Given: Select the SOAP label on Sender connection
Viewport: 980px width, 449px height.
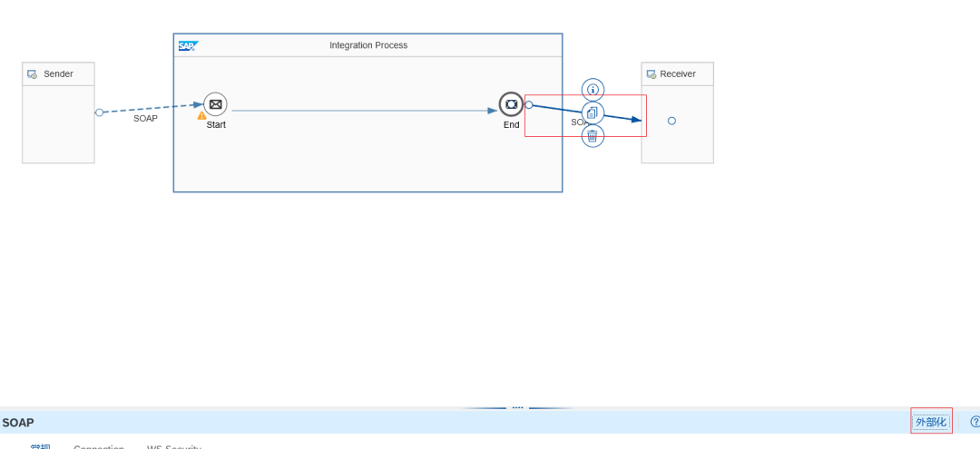Looking at the screenshot, I should [145, 118].
